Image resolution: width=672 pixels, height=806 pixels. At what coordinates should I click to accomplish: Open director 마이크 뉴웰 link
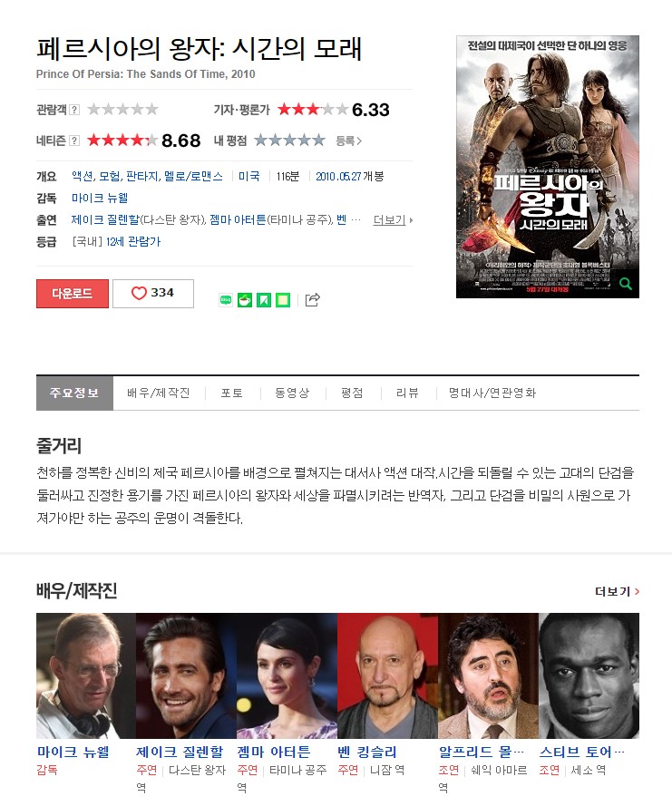[100, 198]
